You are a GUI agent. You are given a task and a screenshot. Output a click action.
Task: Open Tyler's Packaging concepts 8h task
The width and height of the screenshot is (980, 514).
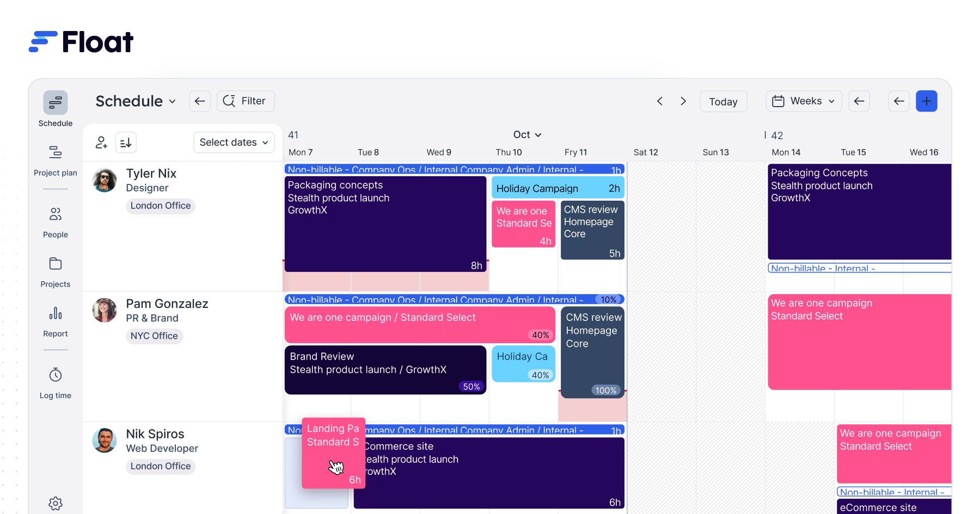click(x=385, y=224)
